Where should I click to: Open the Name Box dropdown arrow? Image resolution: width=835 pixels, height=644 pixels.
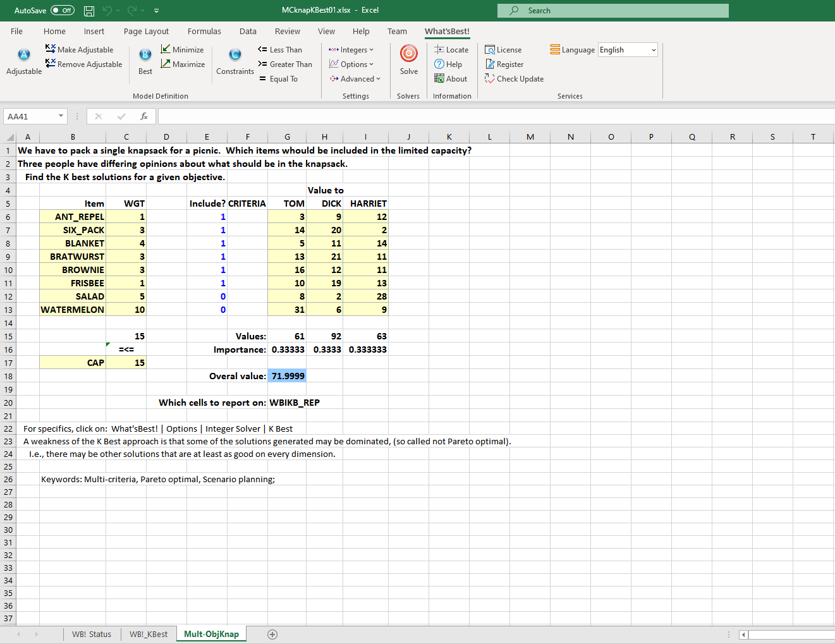[61, 116]
